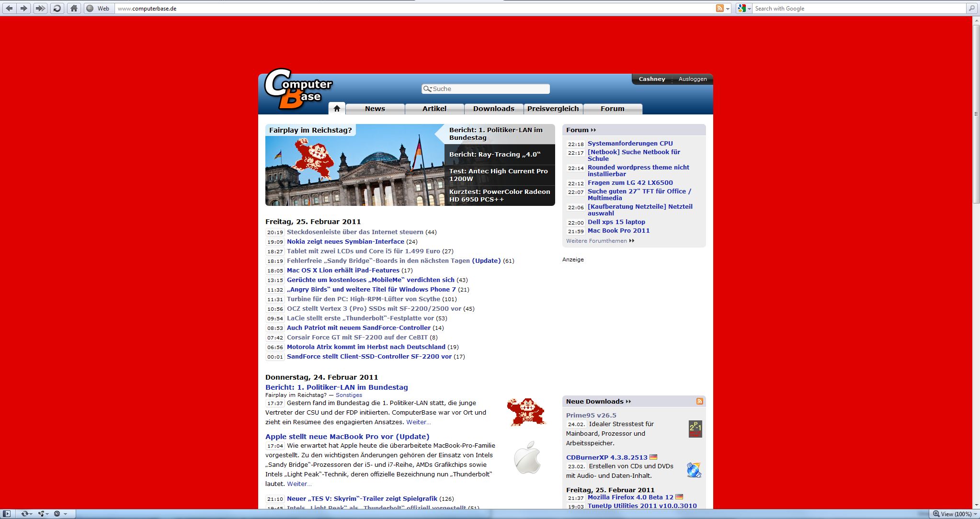The width and height of the screenshot is (980, 519).
Task: Switch to the Artikel tab
Action: (434, 109)
